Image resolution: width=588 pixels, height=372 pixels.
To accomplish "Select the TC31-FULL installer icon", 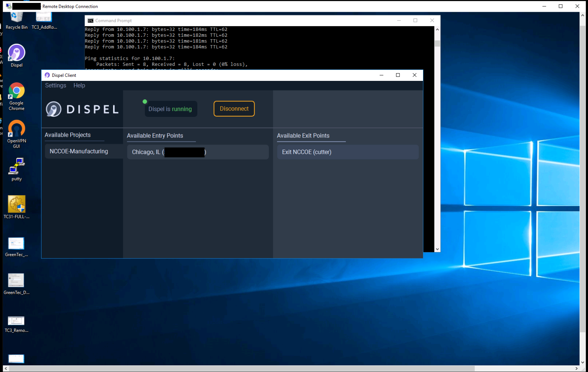I will coord(17,207).
